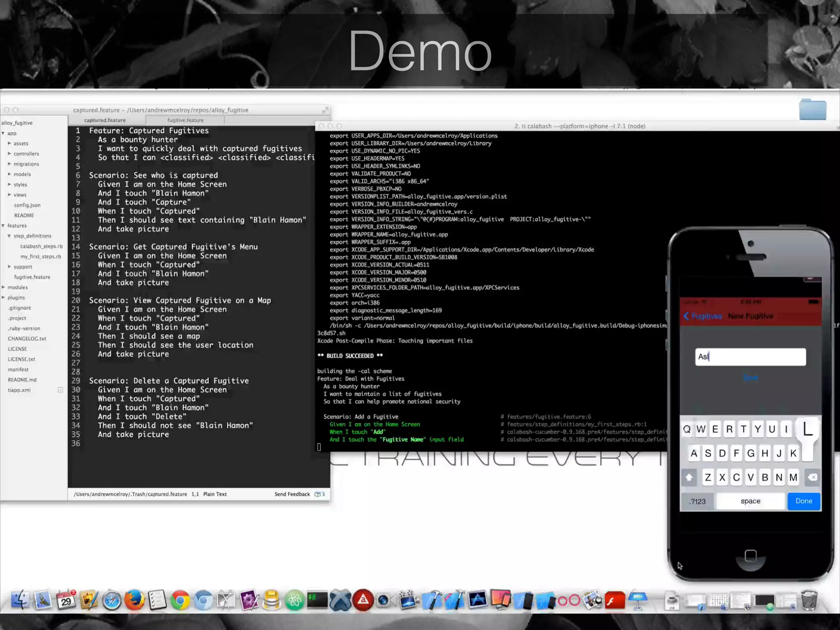Tap the M key on iPhone keyboard
This screenshot has width=840, height=630.
(793, 477)
